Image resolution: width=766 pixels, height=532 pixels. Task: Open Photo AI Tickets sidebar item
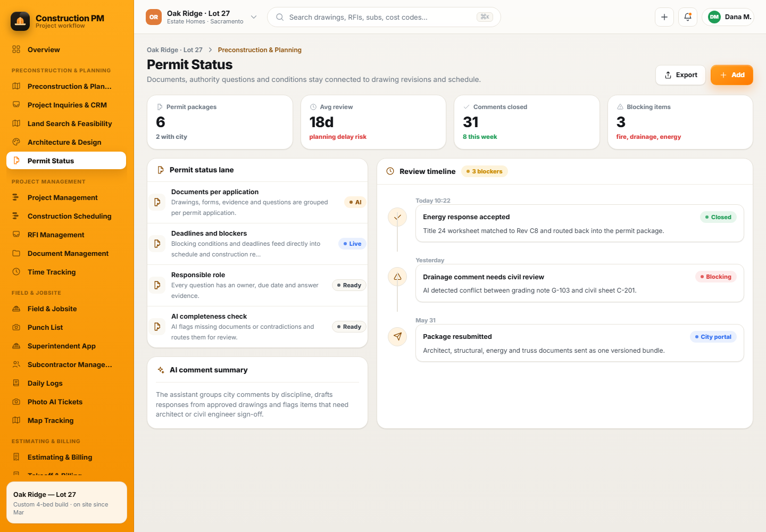(x=66, y=402)
